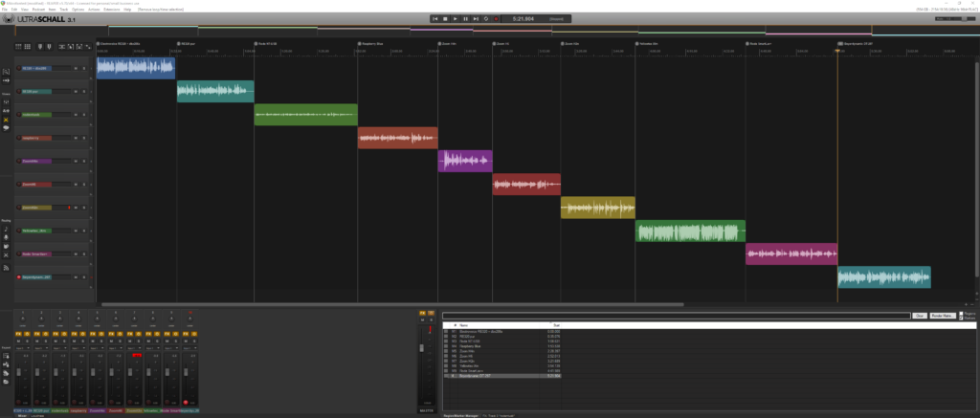The height and width of the screenshot is (418, 980).
Task: Click the Clear button in Region Manager
Action: (x=920, y=316)
